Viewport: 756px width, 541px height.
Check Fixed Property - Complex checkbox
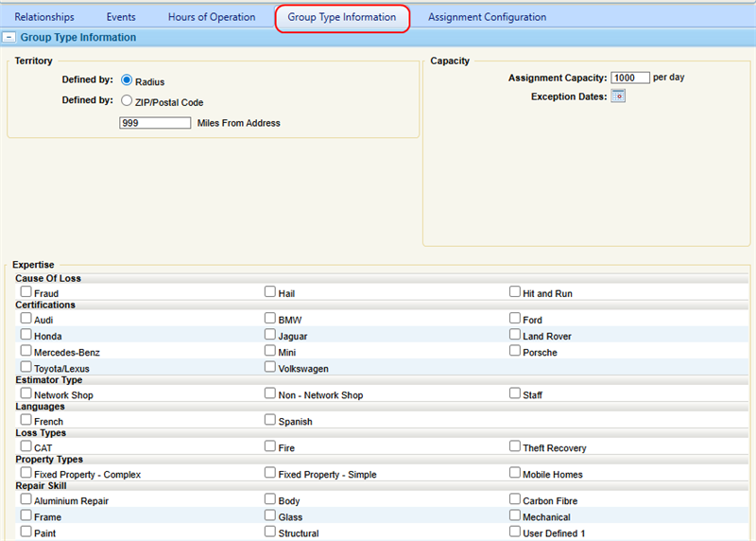pos(26,473)
